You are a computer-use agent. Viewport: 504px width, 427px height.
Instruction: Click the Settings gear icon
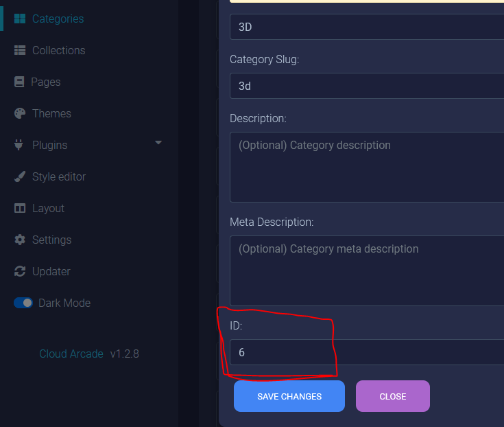tap(20, 240)
